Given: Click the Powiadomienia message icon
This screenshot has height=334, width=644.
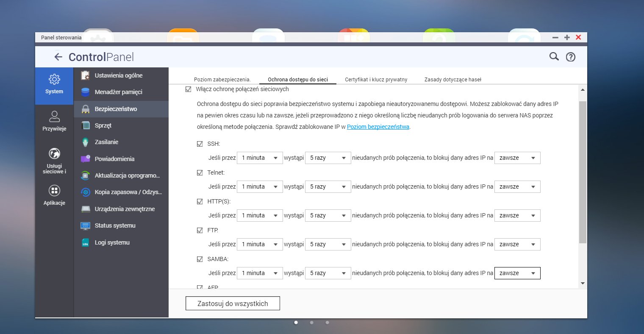Looking at the screenshot, I should tap(86, 159).
